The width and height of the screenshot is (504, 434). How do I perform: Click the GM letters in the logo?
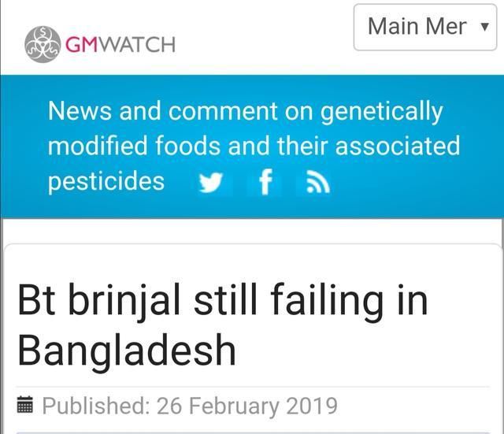[x=81, y=44]
